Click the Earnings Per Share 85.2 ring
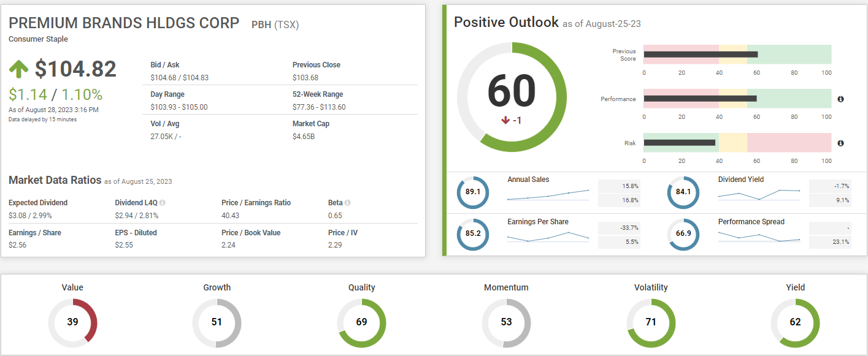Viewport: 868px width, 356px height. click(x=473, y=234)
